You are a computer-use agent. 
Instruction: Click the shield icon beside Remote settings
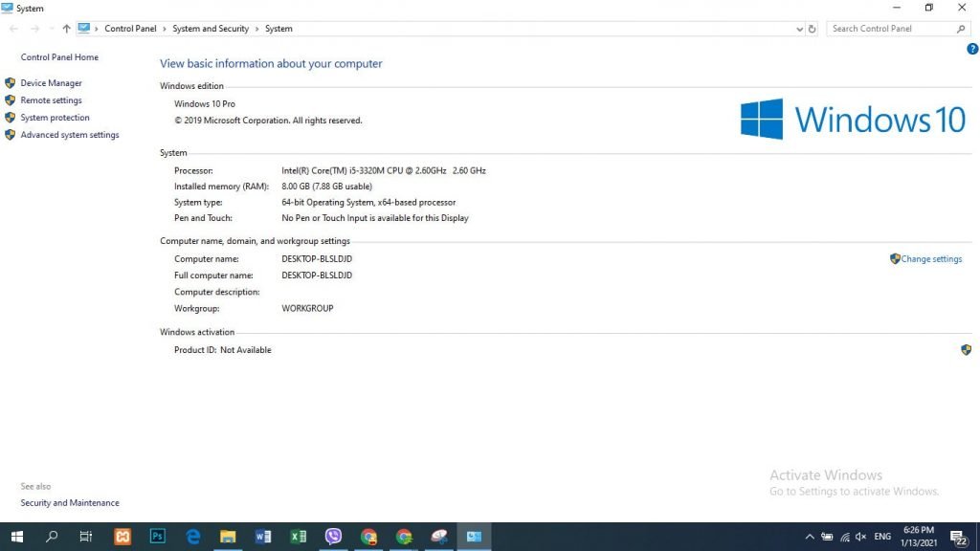coord(10,99)
